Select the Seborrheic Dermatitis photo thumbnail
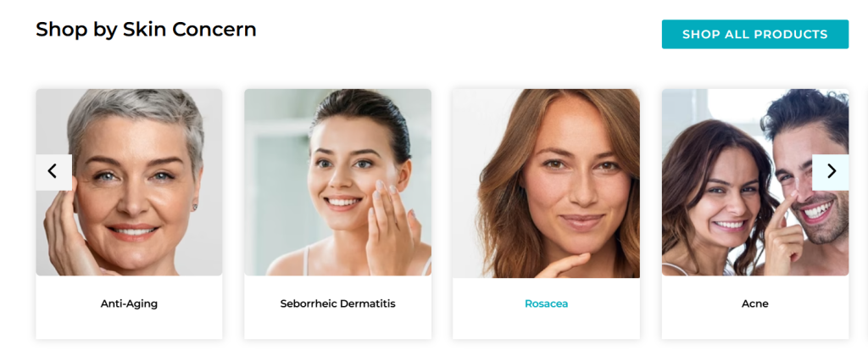This screenshot has width=868, height=356. 337,182
